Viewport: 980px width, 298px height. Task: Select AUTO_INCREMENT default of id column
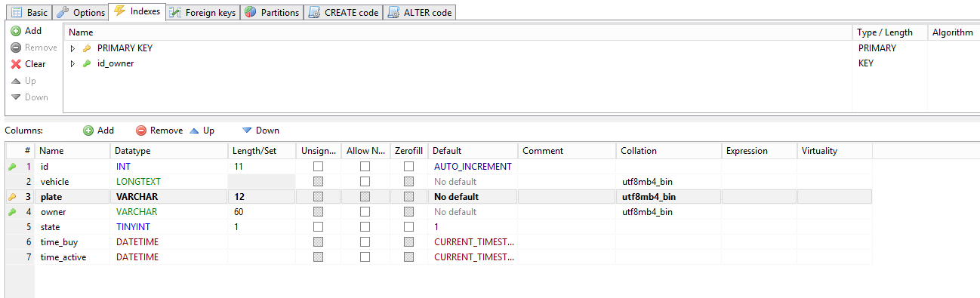coord(473,167)
